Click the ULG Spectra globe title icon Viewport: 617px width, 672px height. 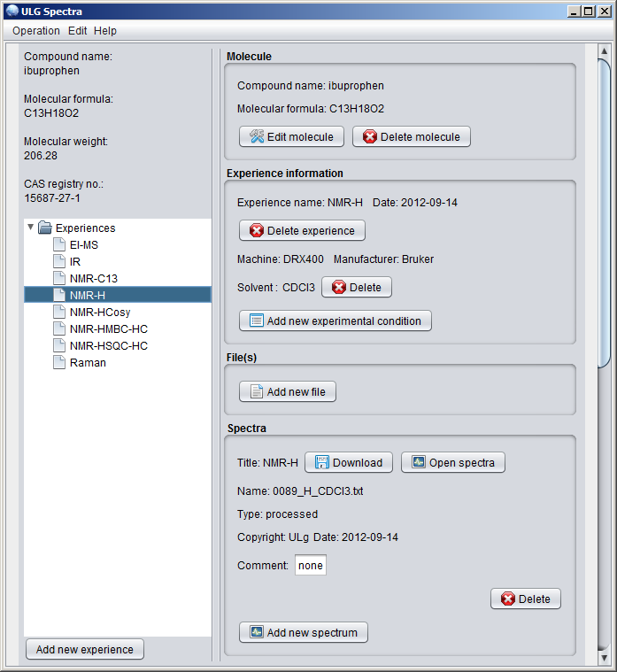click(x=12, y=12)
